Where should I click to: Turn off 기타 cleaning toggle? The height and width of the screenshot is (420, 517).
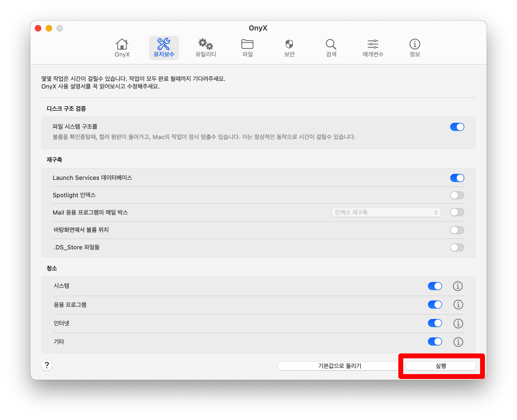(435, 341)
